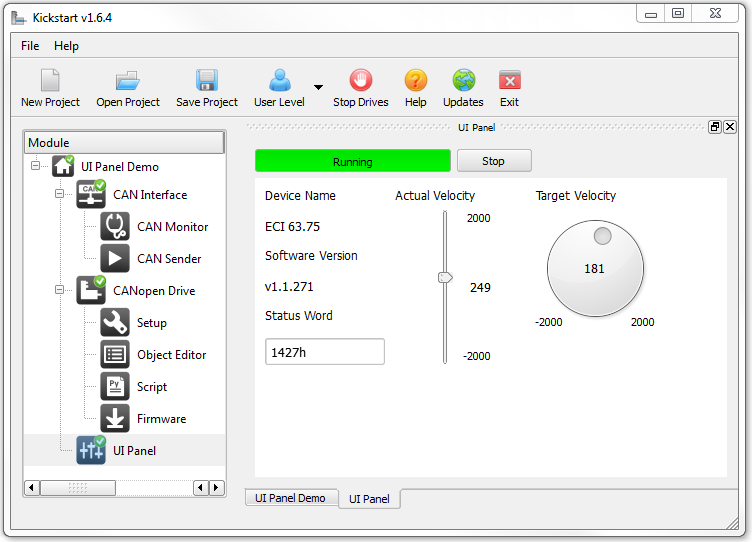Click the green Running status bar
752x542 pixels.
[352, 161]
